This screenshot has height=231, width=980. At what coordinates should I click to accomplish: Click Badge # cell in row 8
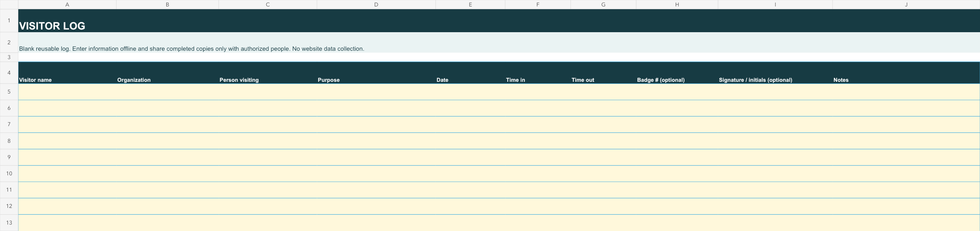(677, 141)
